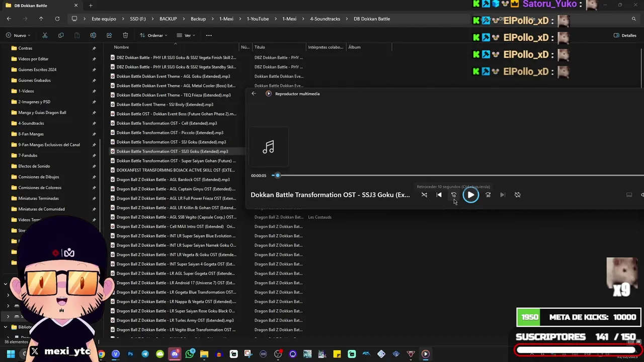This screenshot has width=644, height=362.
Task: Open Discord from the taskbar
Action: (175, 354)
